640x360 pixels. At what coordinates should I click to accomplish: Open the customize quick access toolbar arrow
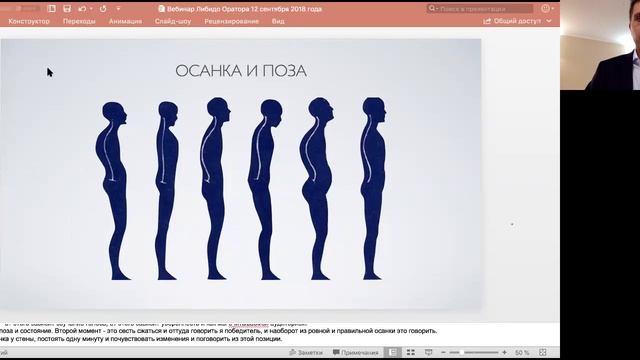click(118, 9)
